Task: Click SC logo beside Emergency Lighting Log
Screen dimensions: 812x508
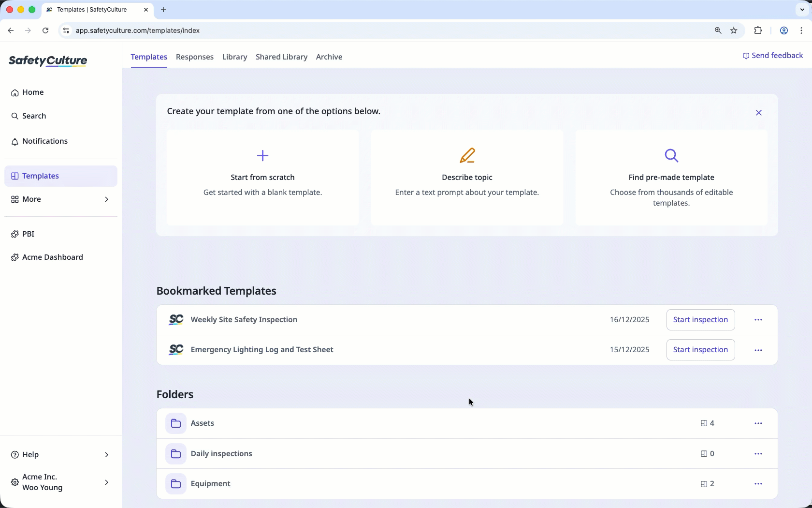Action: pyautogui.click(x=176, y=350)
